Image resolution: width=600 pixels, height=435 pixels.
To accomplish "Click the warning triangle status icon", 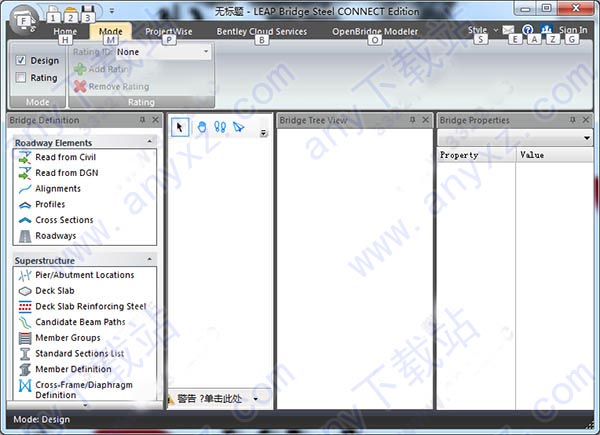I will click(x=170, y=399).
